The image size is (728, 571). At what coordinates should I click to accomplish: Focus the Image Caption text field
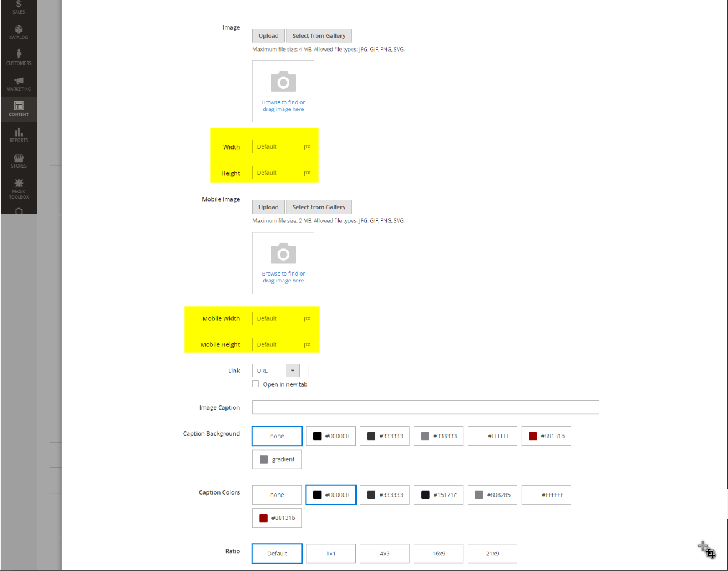tap(425, 407)
